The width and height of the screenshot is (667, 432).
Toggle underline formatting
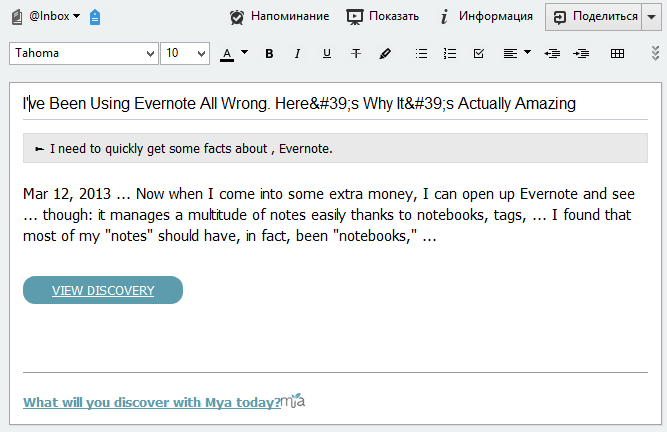(327, 54)
